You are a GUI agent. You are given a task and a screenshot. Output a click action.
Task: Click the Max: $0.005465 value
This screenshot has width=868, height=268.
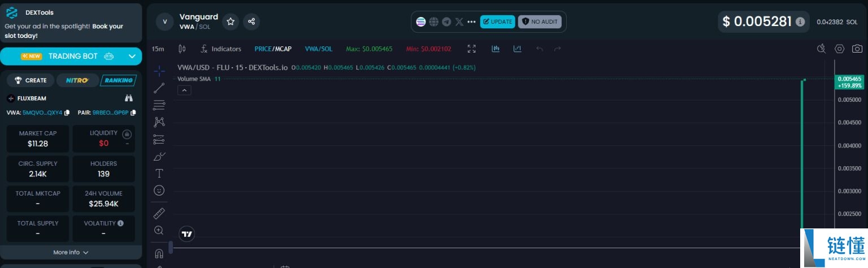tap(369, 49)
